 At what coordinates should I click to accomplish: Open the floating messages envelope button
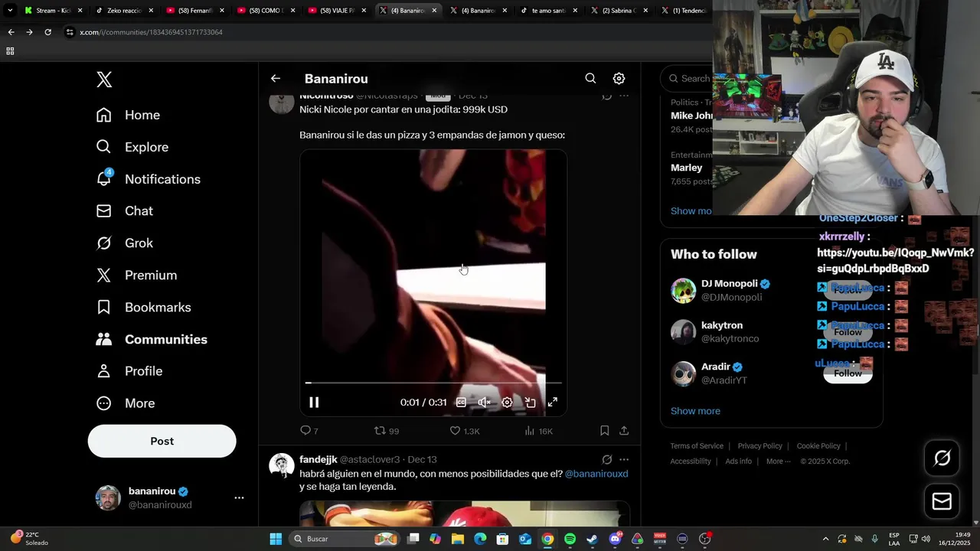[x=942, y=501]
